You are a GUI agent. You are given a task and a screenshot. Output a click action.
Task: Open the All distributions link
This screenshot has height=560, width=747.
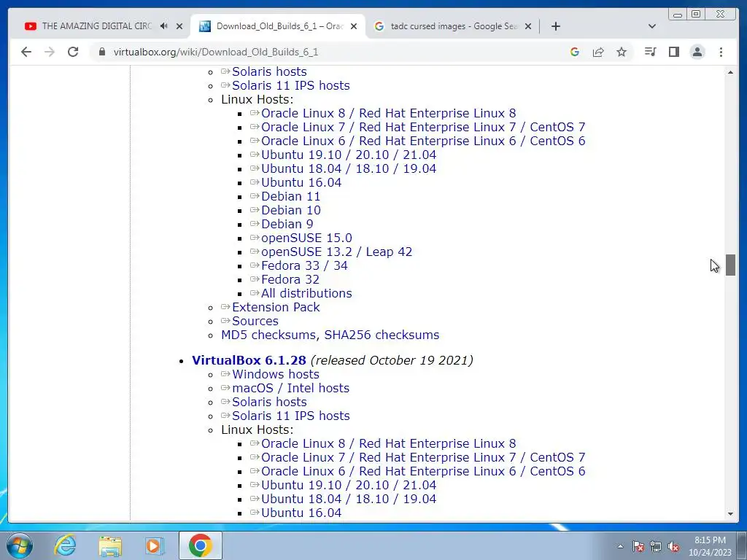[x=306, y=293]
